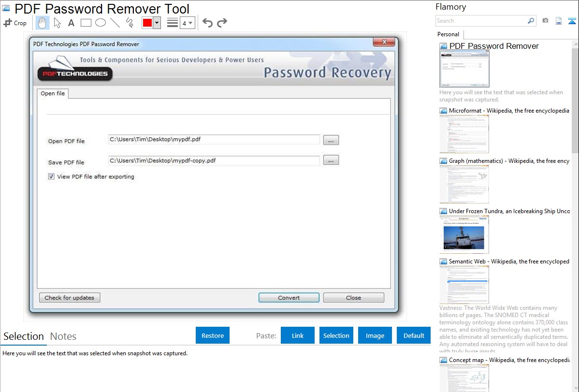Paste as Image
This screenshot has width=579, height=392.
pyautogui.click(x=375, y=335)
